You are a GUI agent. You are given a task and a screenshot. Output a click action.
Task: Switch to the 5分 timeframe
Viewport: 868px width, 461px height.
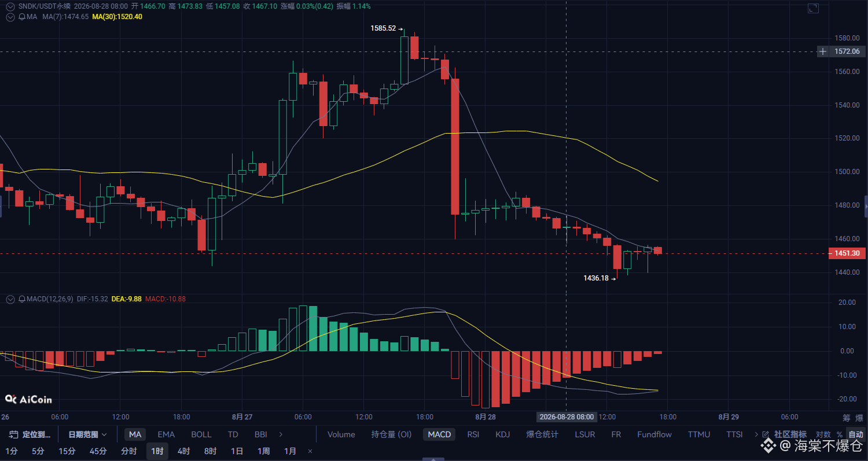click(x=38, y=451)
